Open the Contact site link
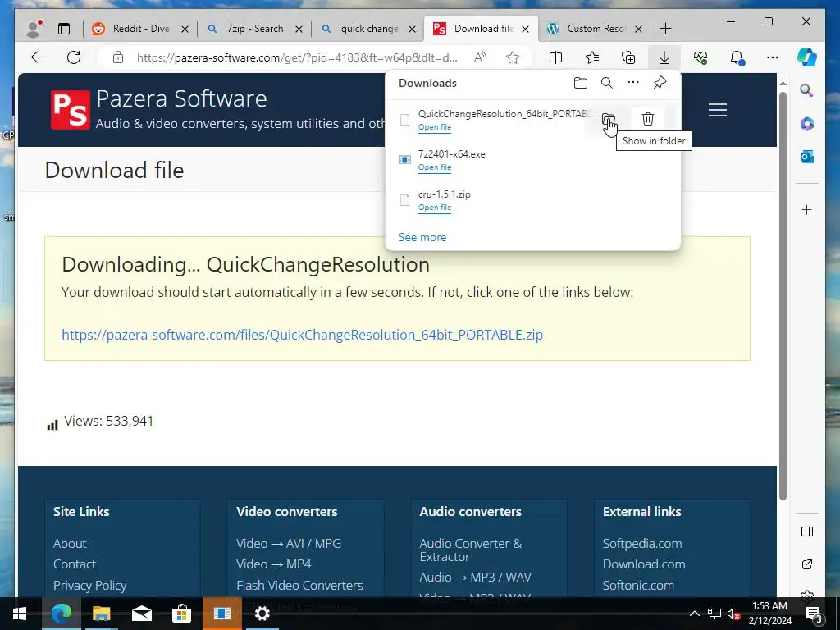 tap(75, 564)
